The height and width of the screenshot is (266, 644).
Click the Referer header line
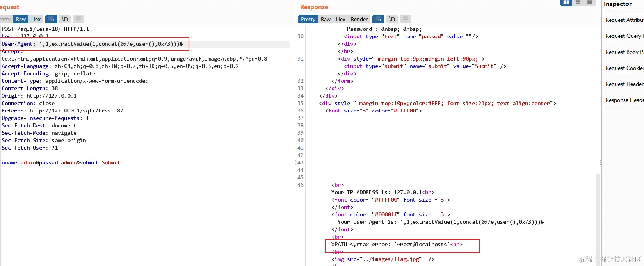click(x=62, y=111)
